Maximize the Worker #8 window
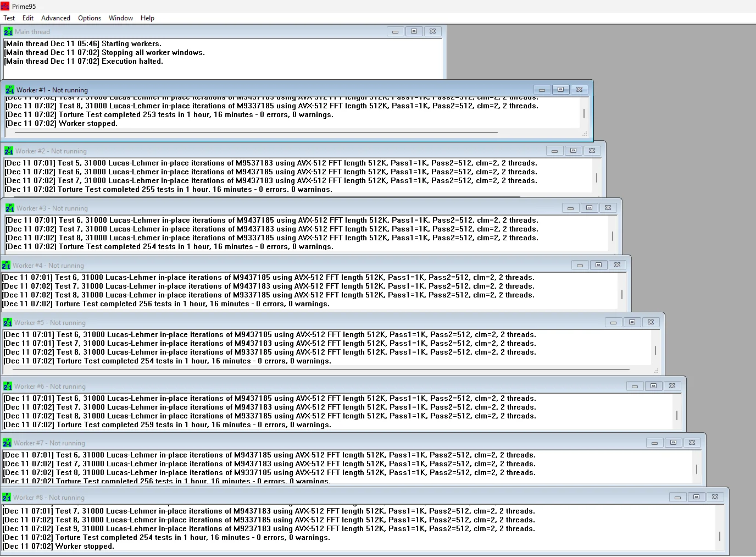 696,497
